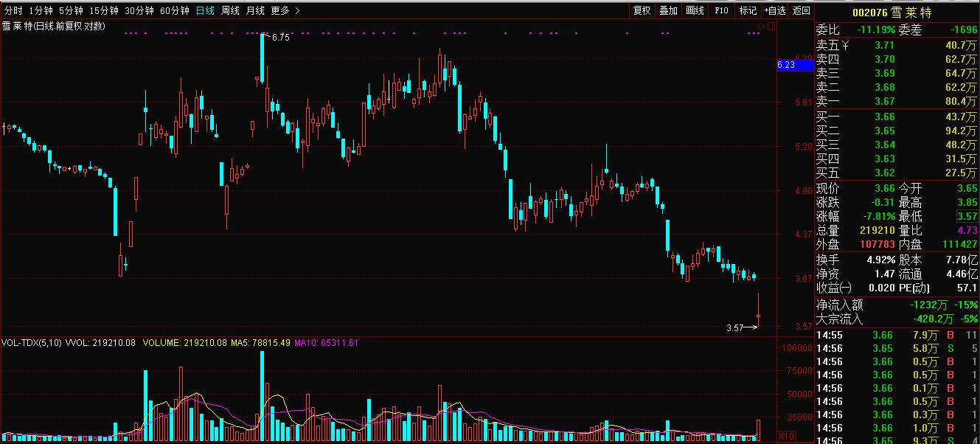Switch to the 周线 weekly chart

pos(230,10)
